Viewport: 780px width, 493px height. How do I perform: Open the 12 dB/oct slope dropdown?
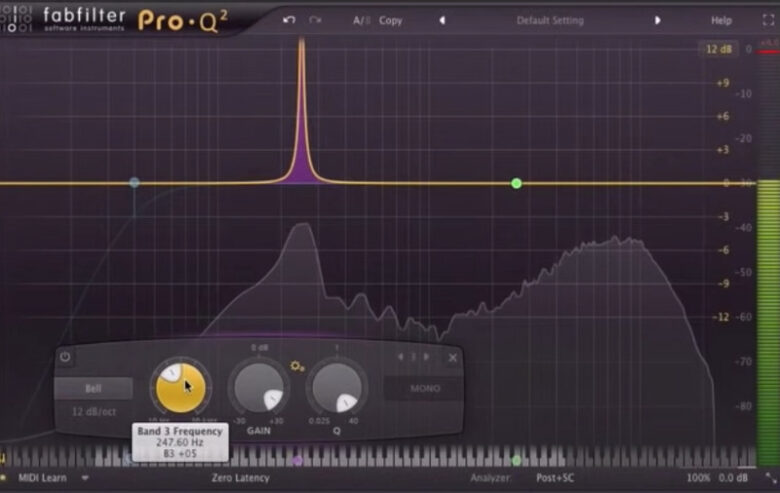(x=94, y=412)
